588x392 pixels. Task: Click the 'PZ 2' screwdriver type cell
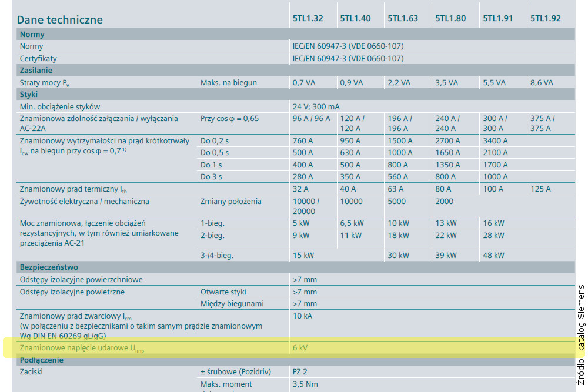coord(300,371)
